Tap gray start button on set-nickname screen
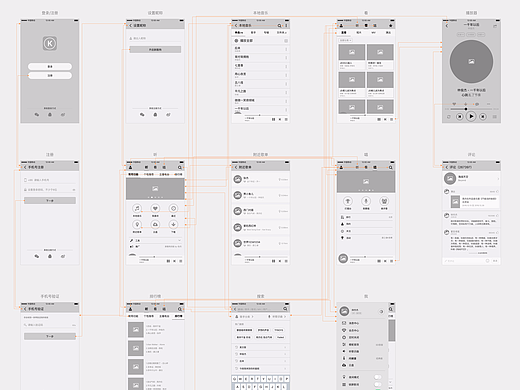Viewport: 520px width, 390px height. click(x=155, y=50)
